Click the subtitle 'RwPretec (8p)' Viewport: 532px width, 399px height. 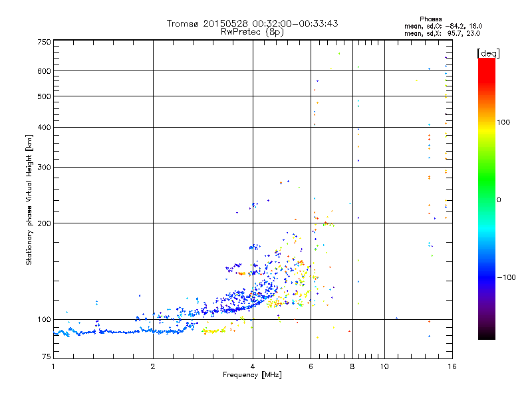pyautogui.click(x=252, y=32)
